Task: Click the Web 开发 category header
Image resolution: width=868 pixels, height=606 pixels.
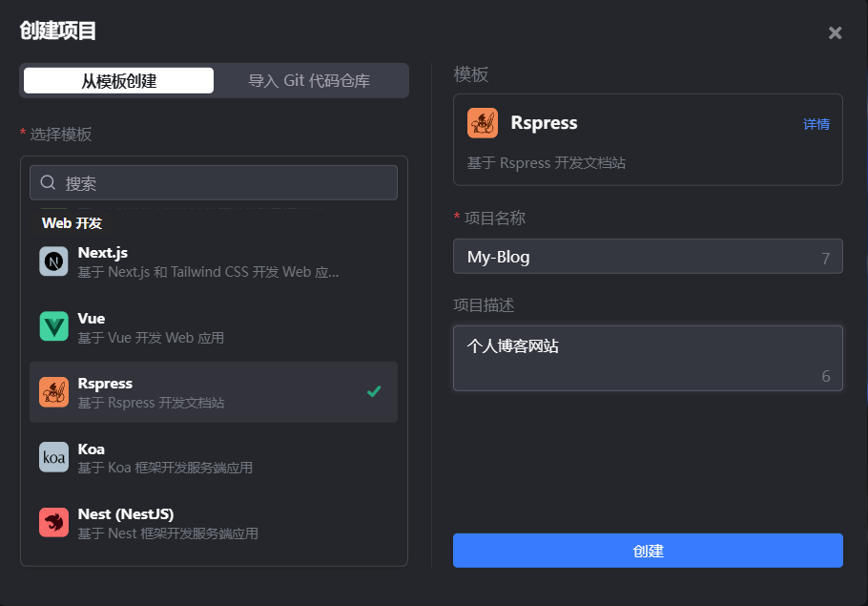Action: point(72,223)
